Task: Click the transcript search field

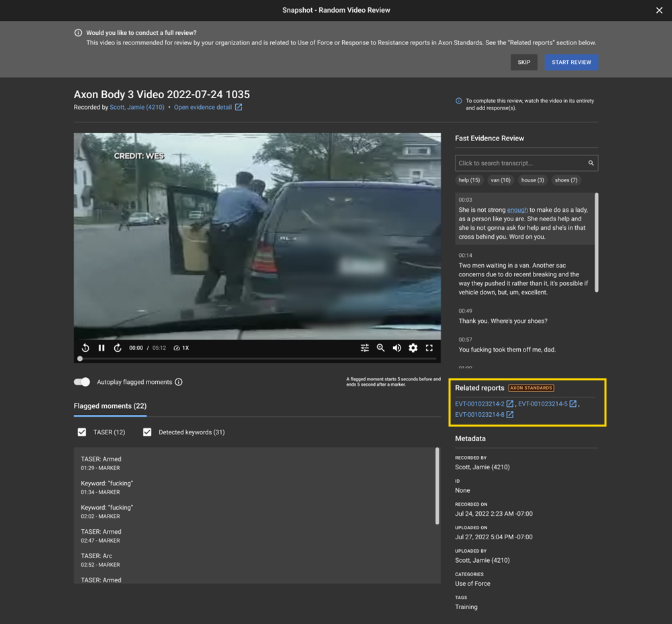Action: click(x=521, y=163)
